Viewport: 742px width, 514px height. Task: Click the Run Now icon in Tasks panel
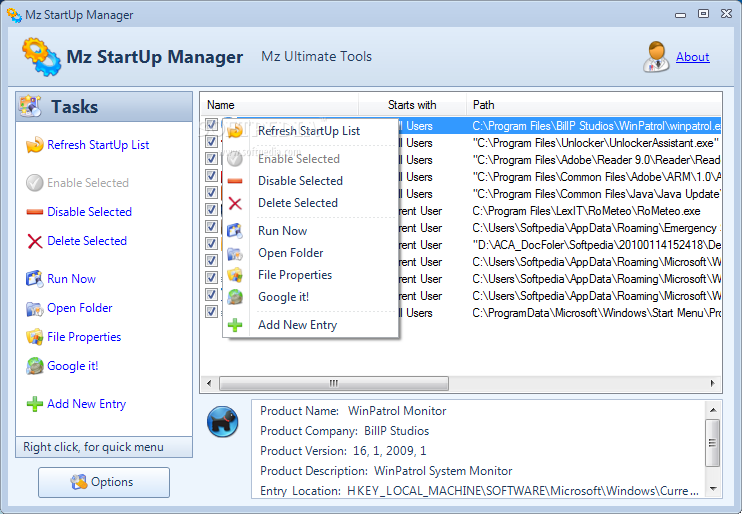tap(35, 279)
